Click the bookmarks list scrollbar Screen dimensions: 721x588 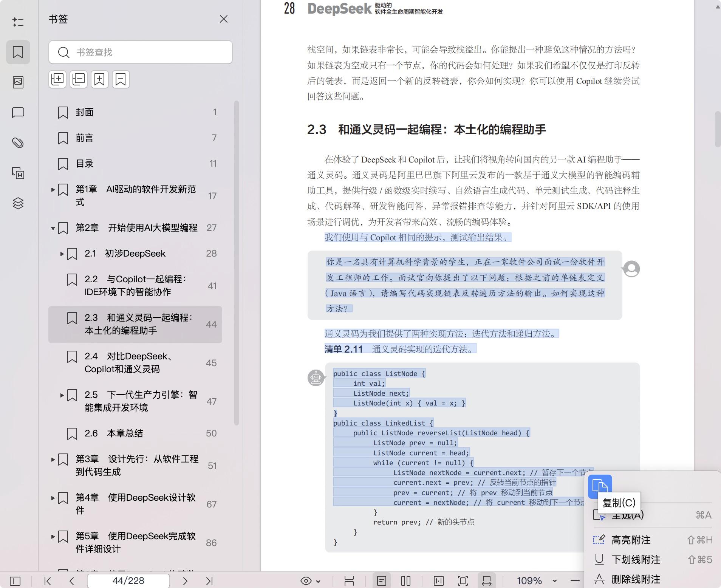pos(237,263)
